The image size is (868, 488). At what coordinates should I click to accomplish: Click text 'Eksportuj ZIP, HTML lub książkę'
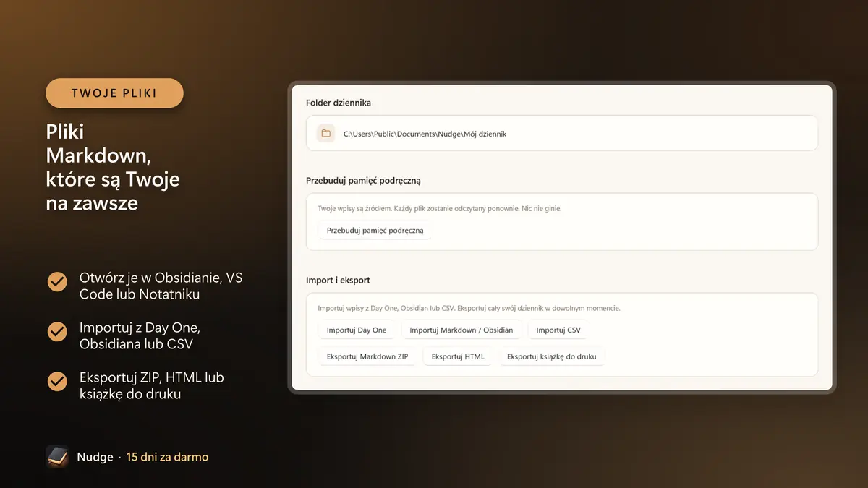[151, 386]
